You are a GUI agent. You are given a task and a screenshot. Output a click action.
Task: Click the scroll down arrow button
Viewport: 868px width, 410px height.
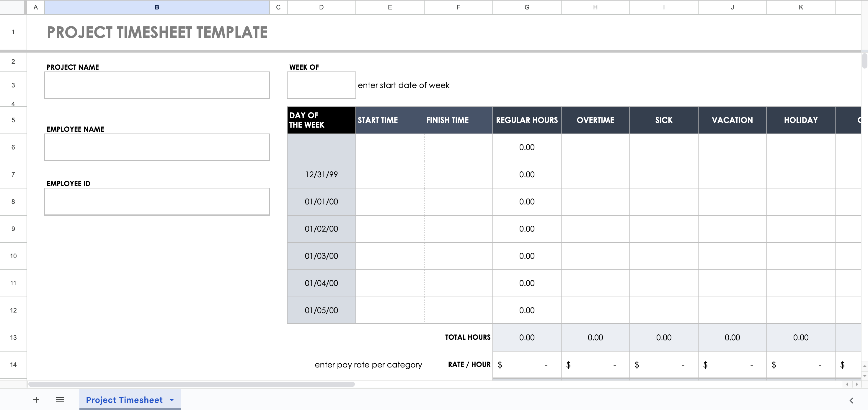[864, 376]
